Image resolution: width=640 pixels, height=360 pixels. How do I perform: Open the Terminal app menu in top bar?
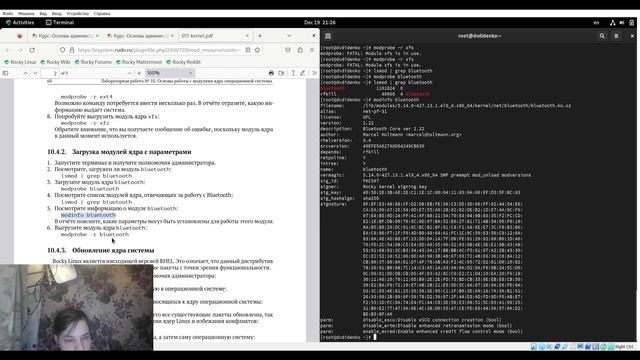click(60, 22)
